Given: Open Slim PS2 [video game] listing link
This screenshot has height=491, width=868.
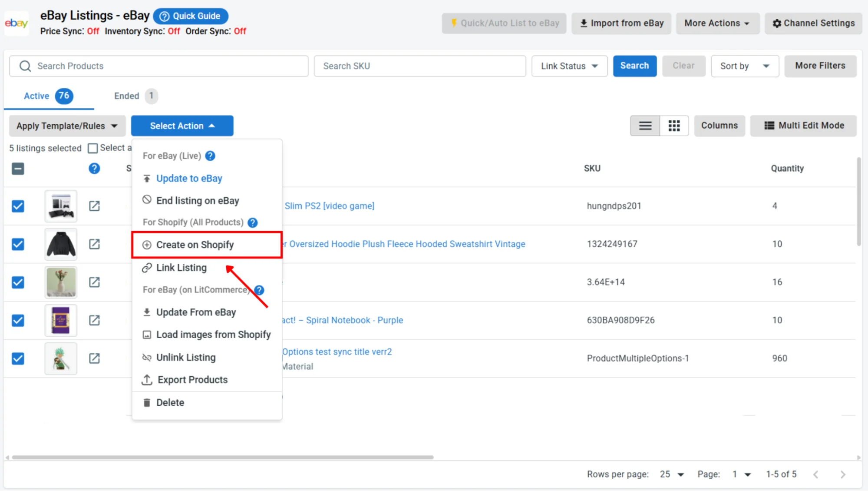Looking at the screenshot, I should click(330, 206).
